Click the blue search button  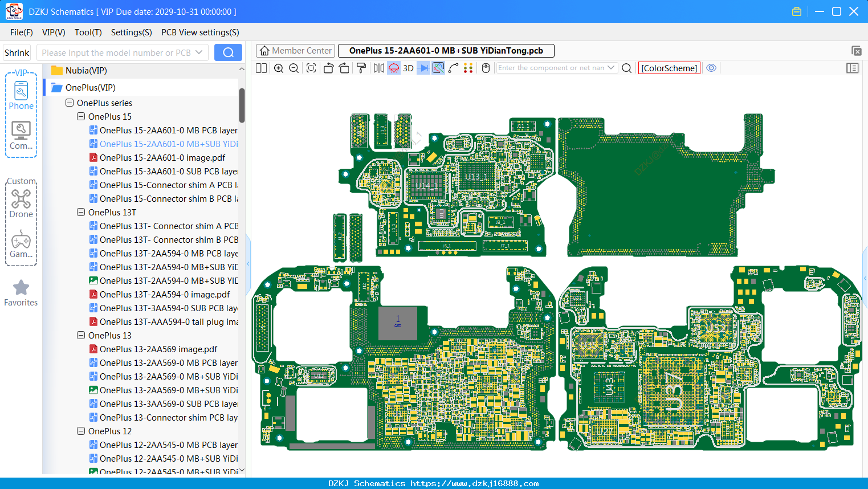coord(228,52)
